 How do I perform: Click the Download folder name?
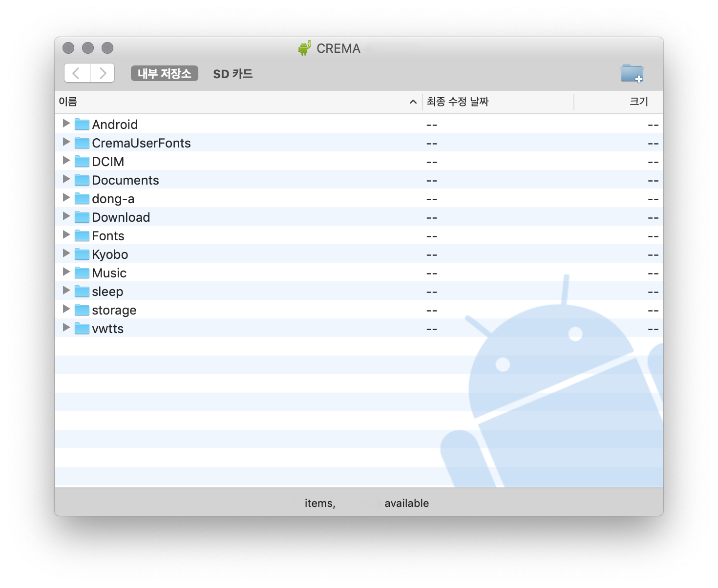click(x=121, y=217)
